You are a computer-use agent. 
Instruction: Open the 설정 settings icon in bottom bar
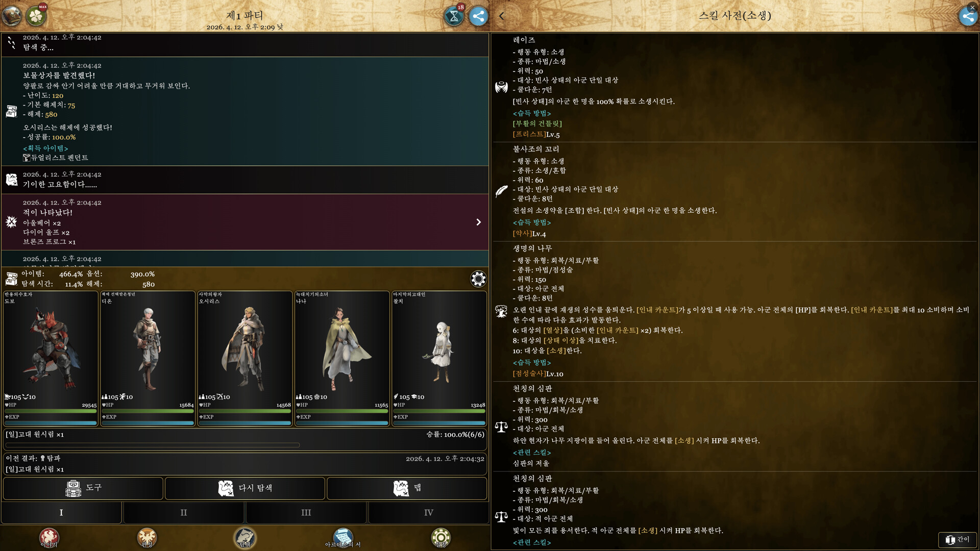tap(440, 537)
